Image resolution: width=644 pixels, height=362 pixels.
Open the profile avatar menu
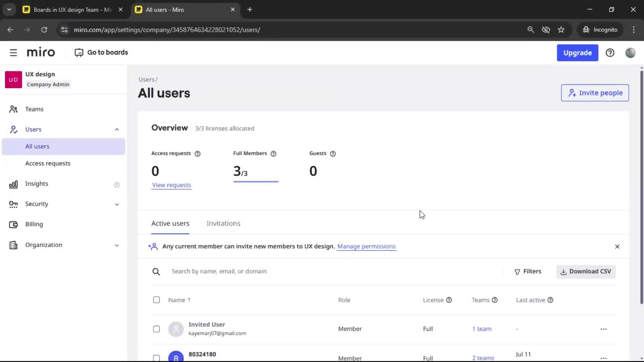coord(630,53)
